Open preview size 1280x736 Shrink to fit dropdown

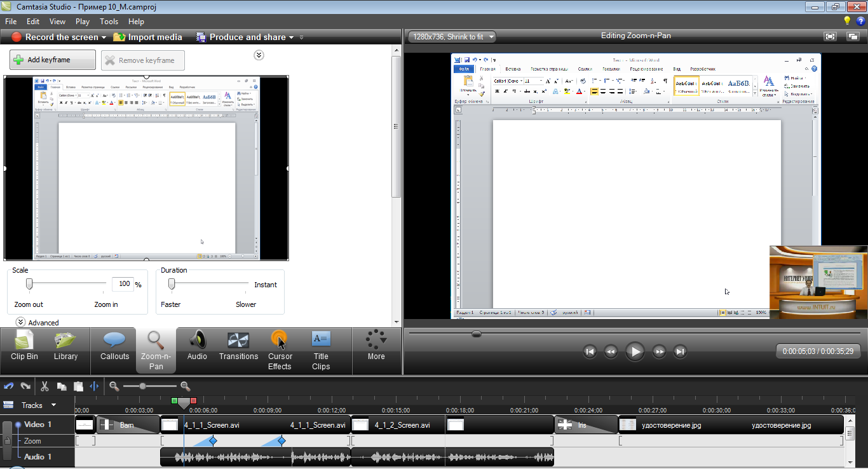tap(452, 37)
